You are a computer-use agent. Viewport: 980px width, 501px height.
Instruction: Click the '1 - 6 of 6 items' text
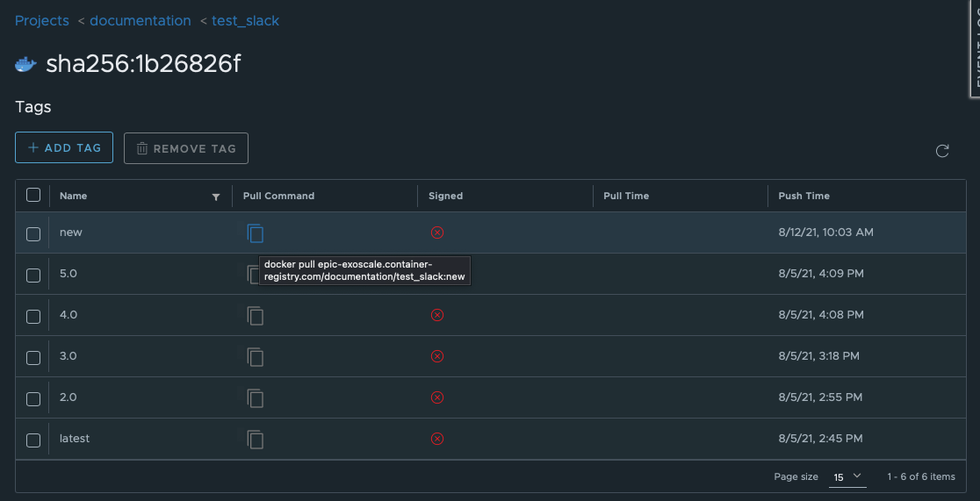pyautogui.click(x=920, y=476)
